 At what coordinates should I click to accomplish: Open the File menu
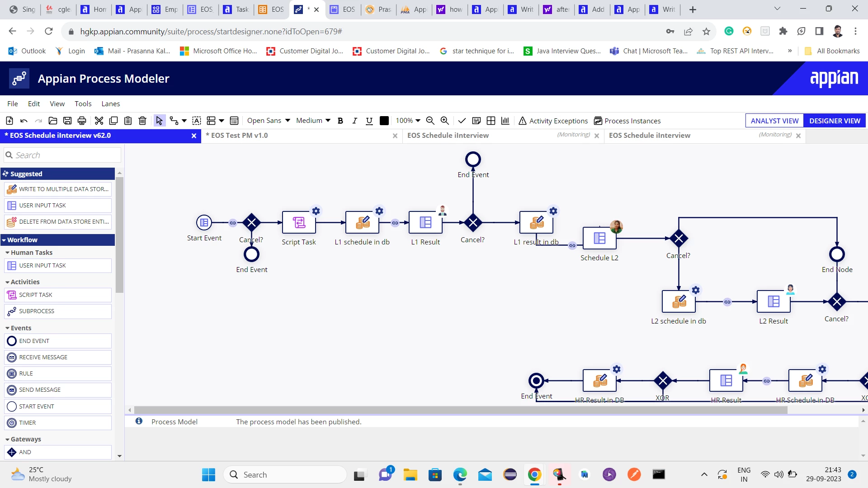click(x=13, y=103)
